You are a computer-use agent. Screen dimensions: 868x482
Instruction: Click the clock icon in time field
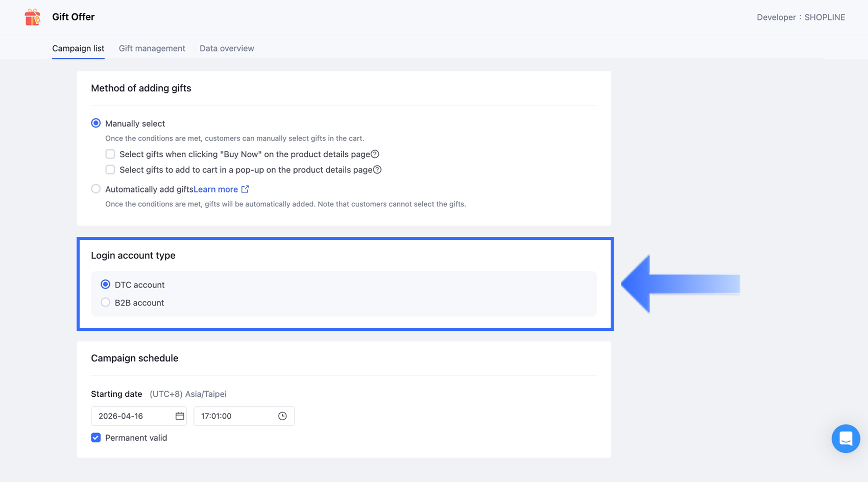(x=282, y=416)
